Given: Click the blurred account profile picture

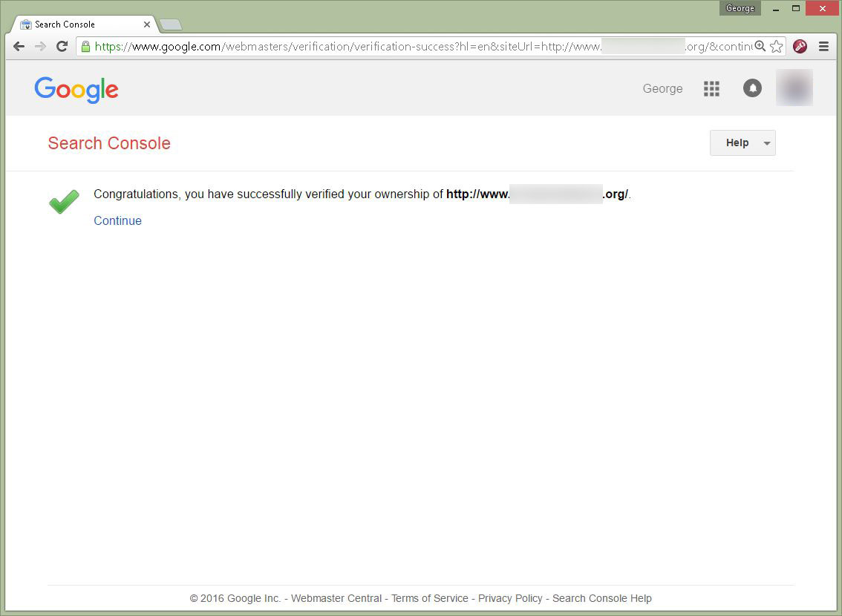Looking at the screenshot, I should [x=794, y=88].
